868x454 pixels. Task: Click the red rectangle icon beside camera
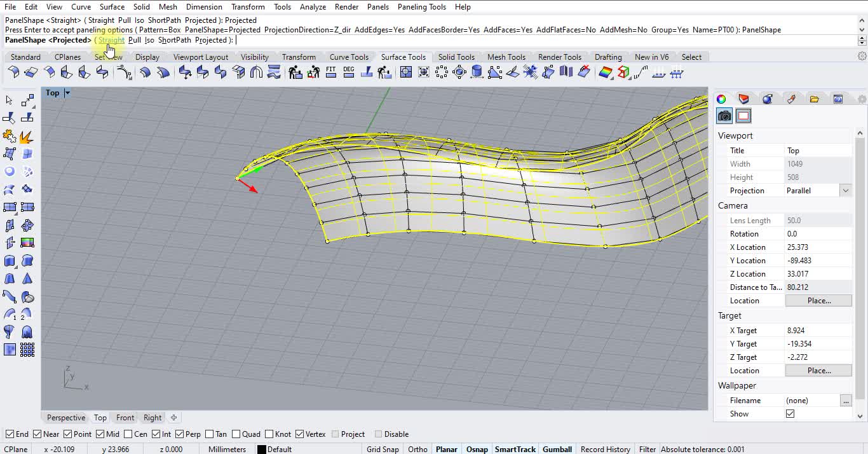tap(743, 116)
